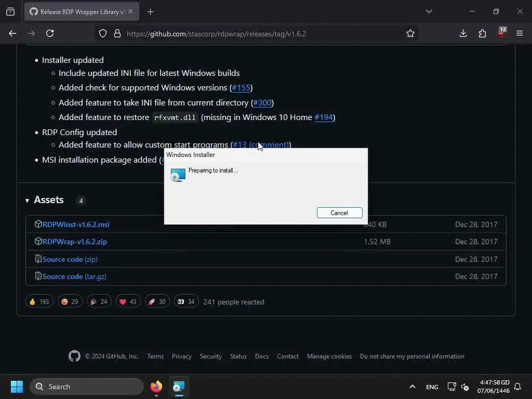Image resolution: width=532 pixels, height=399 pixels.
Task: Click file icon beside Source code (zip)
Action: coord(38,259)
